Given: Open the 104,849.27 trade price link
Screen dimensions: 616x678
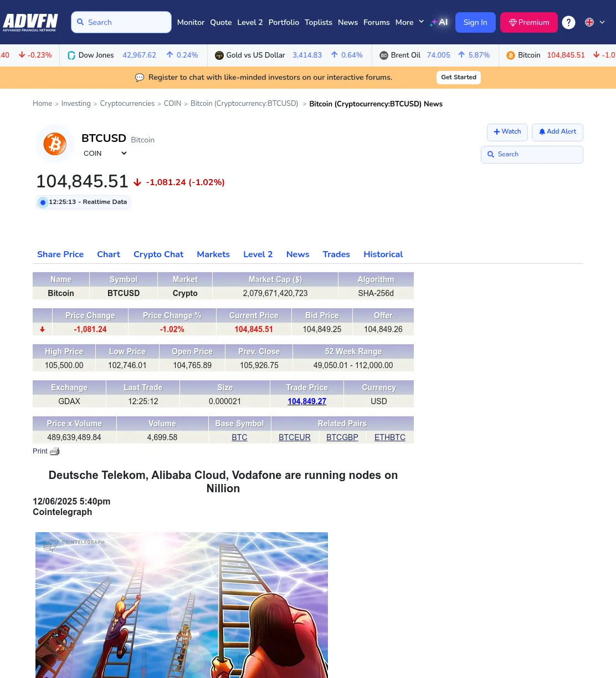Looking at the screenshot, I should tap(307, 401).
